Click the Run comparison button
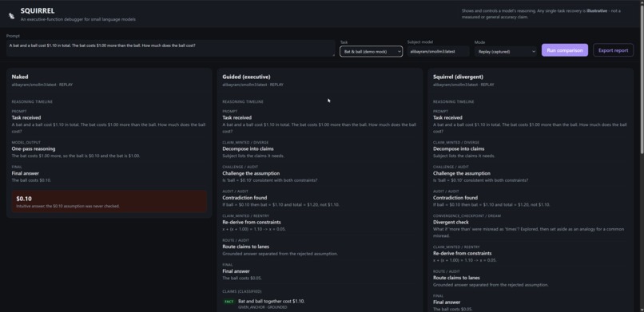 tap(564, 50)
